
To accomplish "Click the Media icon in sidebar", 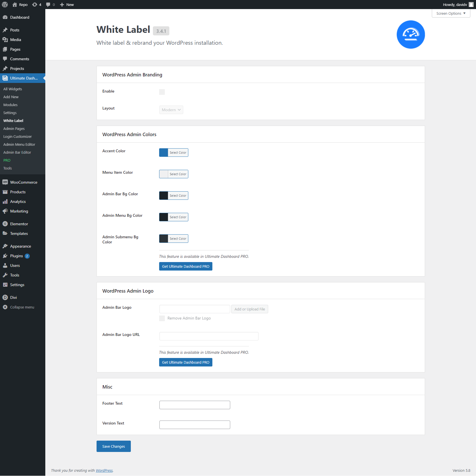I will (x=5, y=40).
